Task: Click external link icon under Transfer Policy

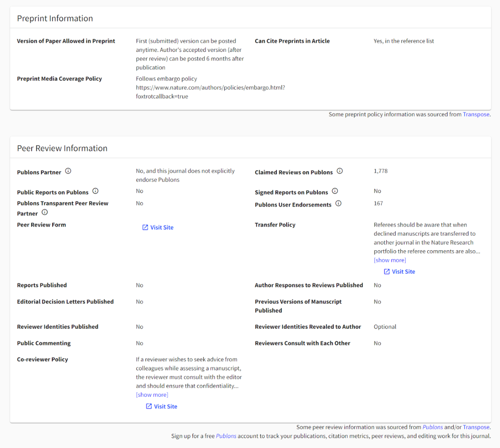Action: pos(387,272)
